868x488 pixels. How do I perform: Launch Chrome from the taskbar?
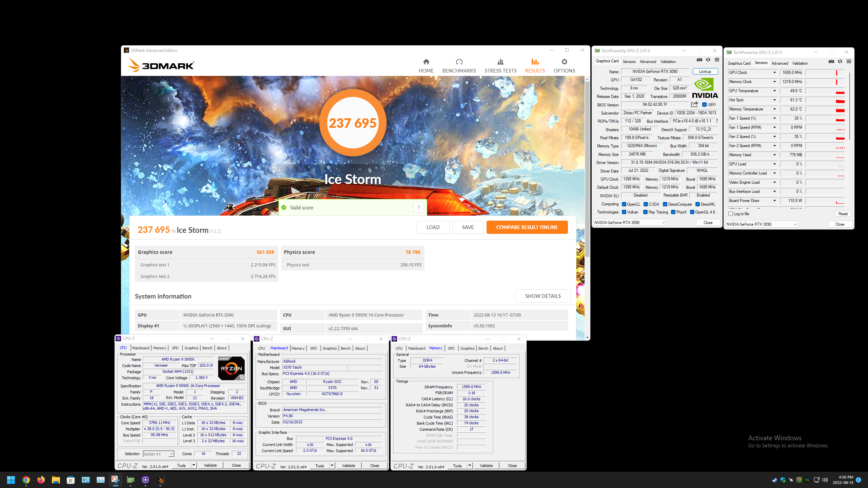pos(26,480)
